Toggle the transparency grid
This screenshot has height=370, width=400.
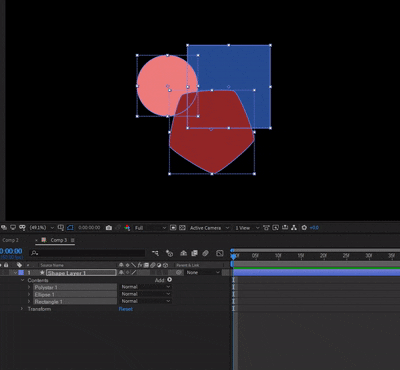182,228
